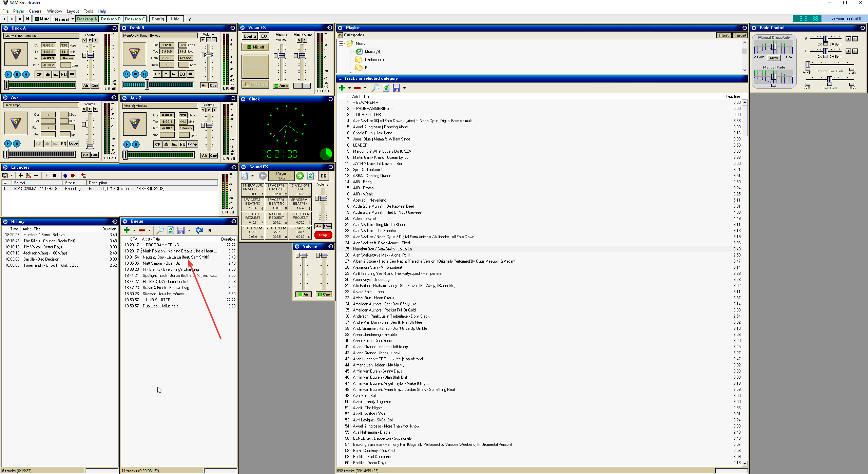Viewport: 868px width, 474px height.
Task: Click the eject icon on Deck A
Action: point(47,74)
